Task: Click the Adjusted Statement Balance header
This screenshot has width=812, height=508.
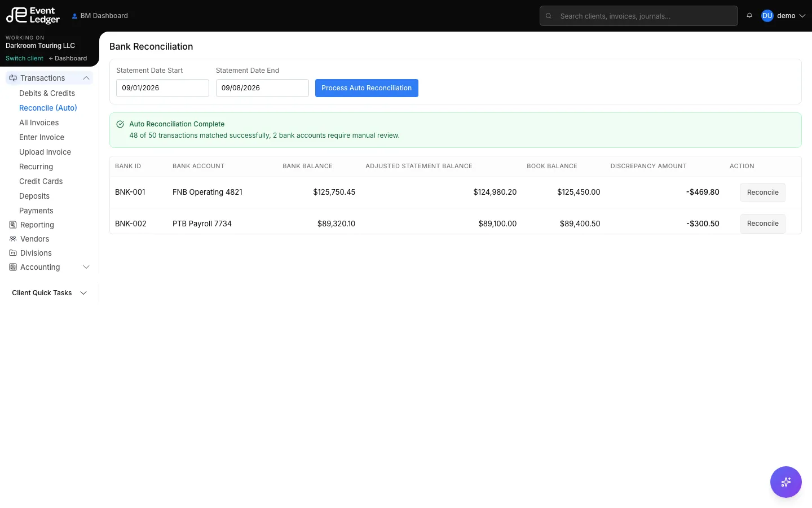Action: [419, 166]
